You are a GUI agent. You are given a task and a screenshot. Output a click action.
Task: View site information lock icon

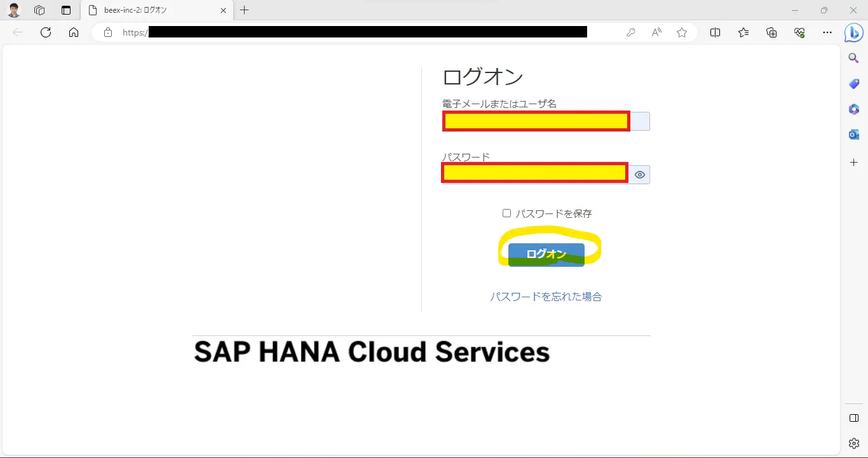108,32
